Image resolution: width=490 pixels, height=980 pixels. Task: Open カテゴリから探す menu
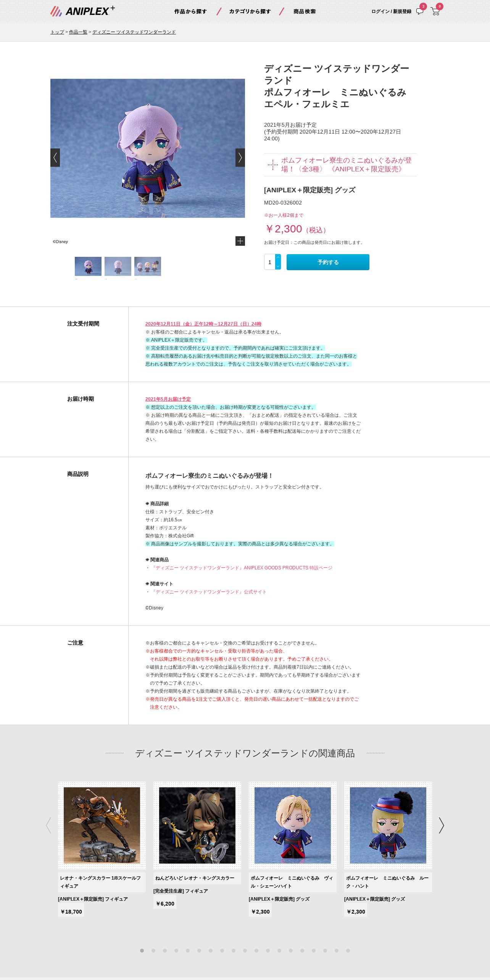[250, 11]
